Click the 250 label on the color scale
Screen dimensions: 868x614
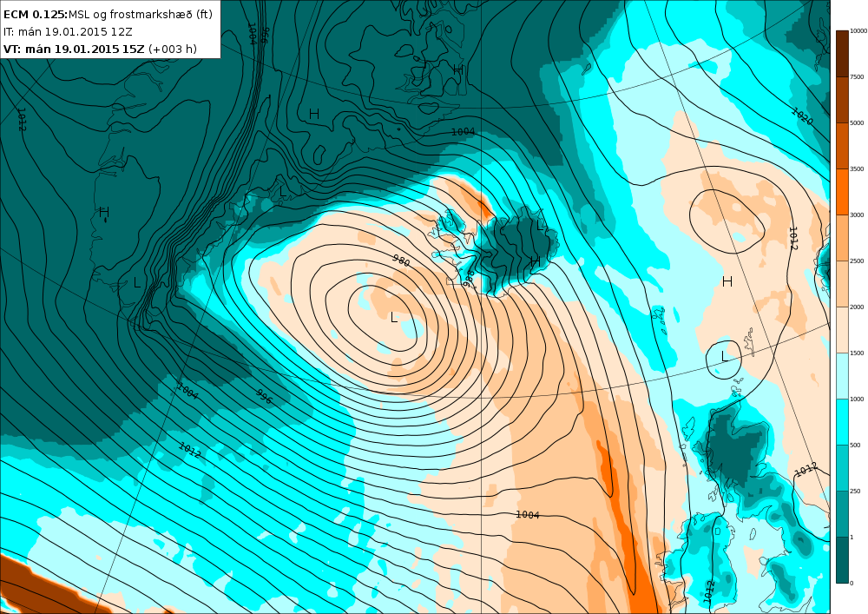[x=855, y=491]
